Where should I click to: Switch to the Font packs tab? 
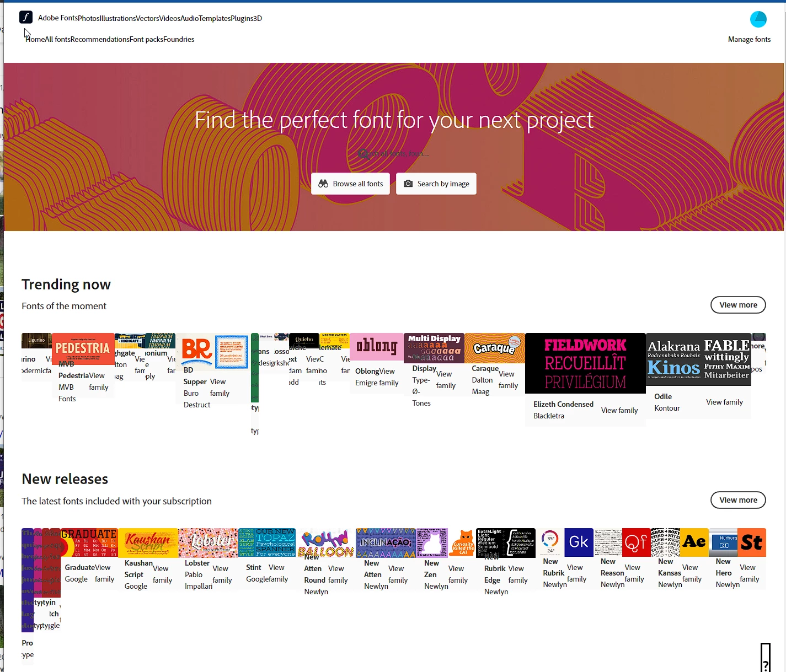[146, 39]
